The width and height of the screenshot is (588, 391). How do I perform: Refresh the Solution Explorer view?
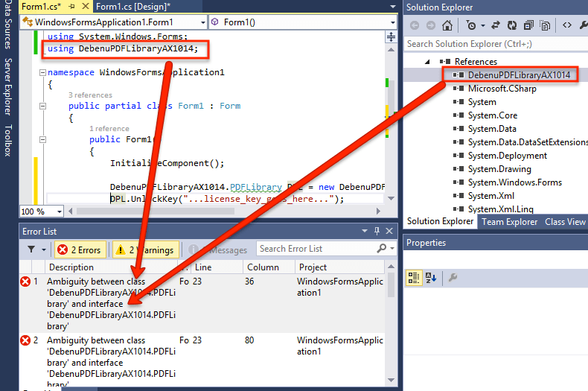(512, 25)
